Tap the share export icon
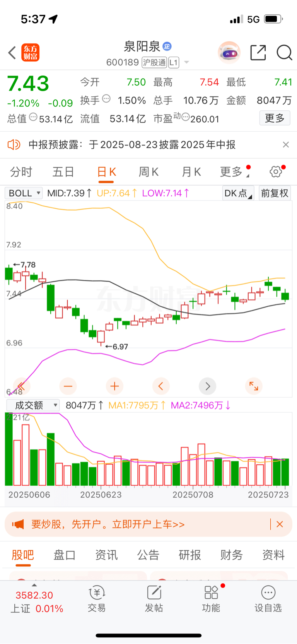Image resolution: width=297 pixels, height=644 pixels. pyautogui.click(x=258, y=53)
